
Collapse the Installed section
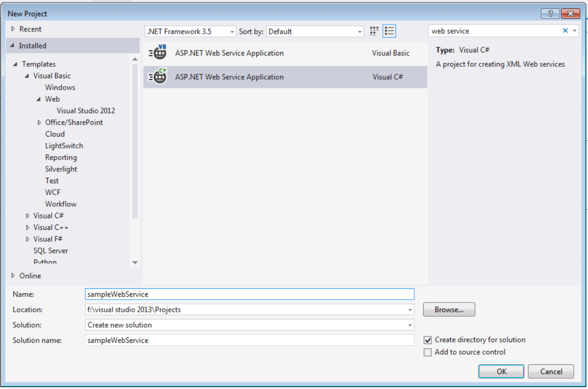tap(12, 45)
